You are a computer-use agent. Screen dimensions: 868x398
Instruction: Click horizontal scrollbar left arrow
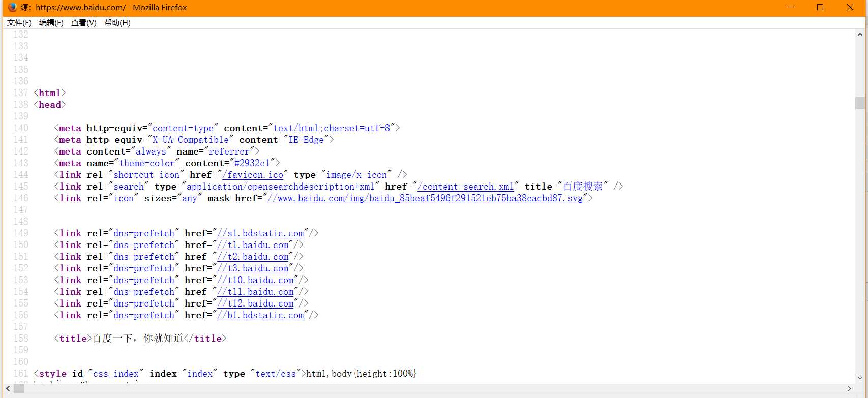[8, 388]
